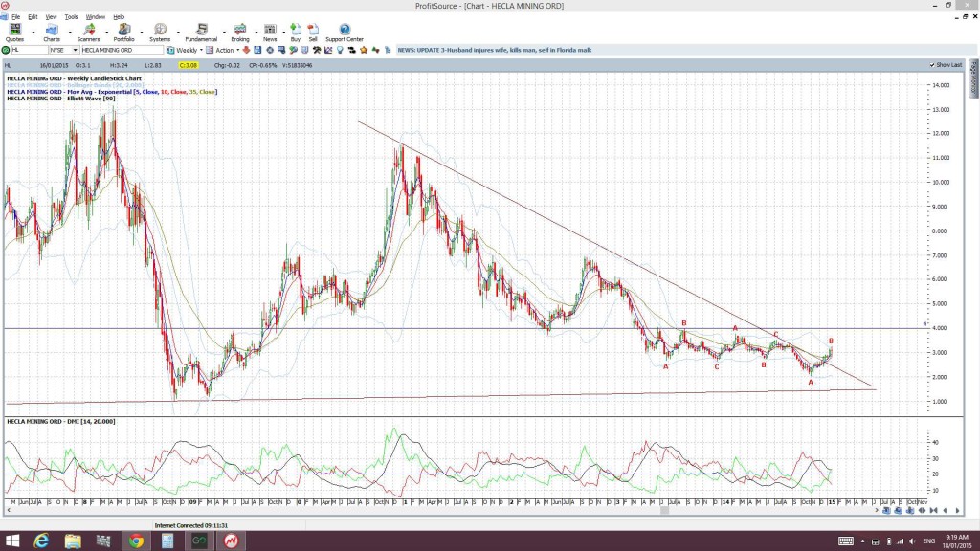Open the NYSE exchange dropdown
Viewport: 980px width, 551px height.
pyautogui.click(x=75, y=50)
